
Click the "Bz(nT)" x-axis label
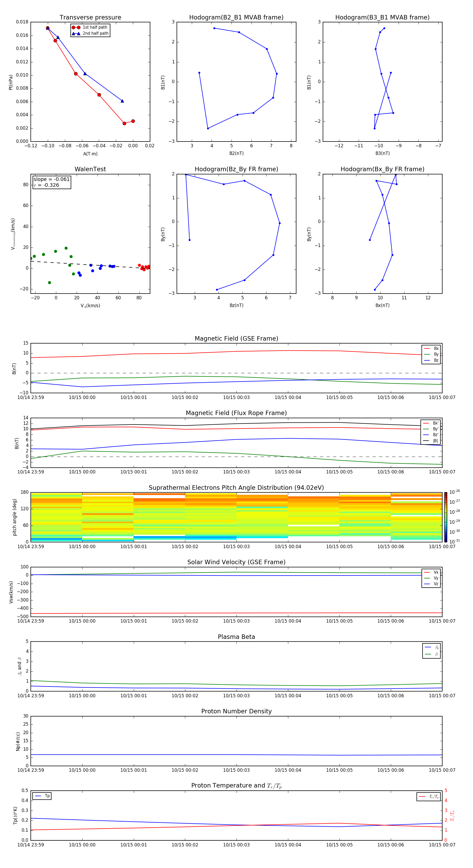(x=236, y=305)
